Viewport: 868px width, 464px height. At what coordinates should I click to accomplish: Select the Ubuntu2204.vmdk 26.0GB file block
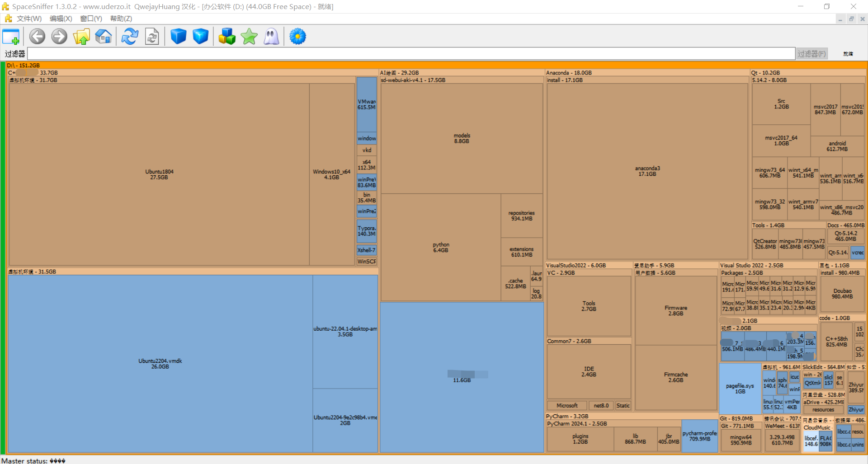[x=160, y=364]
